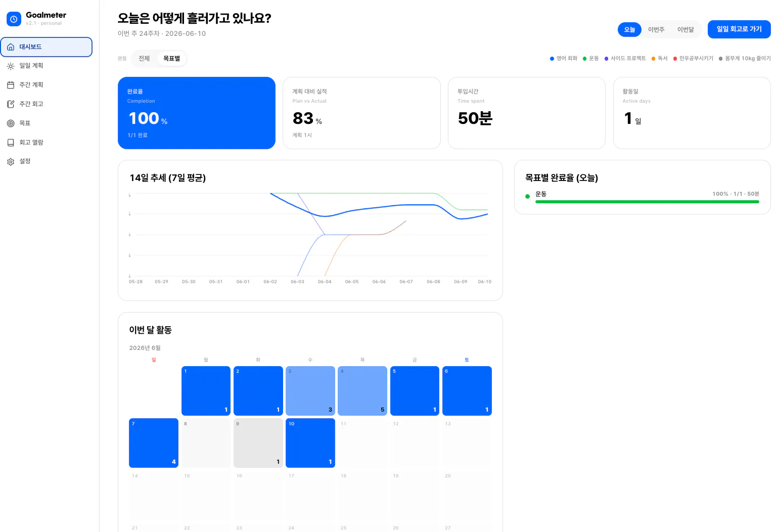The image size is (776, 532).
Task: Click the 운동 green progress bar
Action: [647, 202]
